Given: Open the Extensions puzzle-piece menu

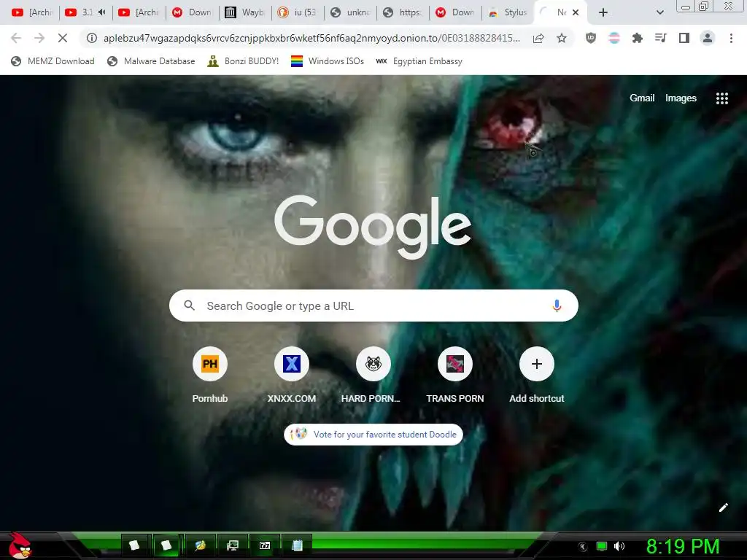Looking at the screenshot, I should pyautogui.click(x=638, y=38).
